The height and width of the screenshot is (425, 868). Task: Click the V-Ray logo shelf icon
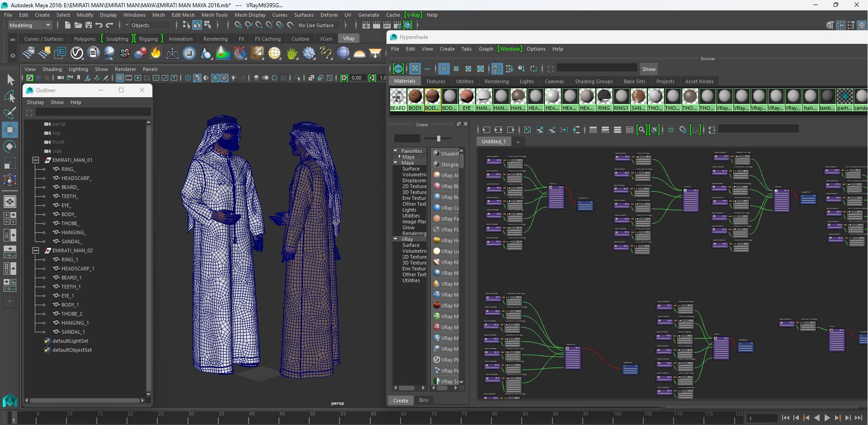(x=77, y=53)
